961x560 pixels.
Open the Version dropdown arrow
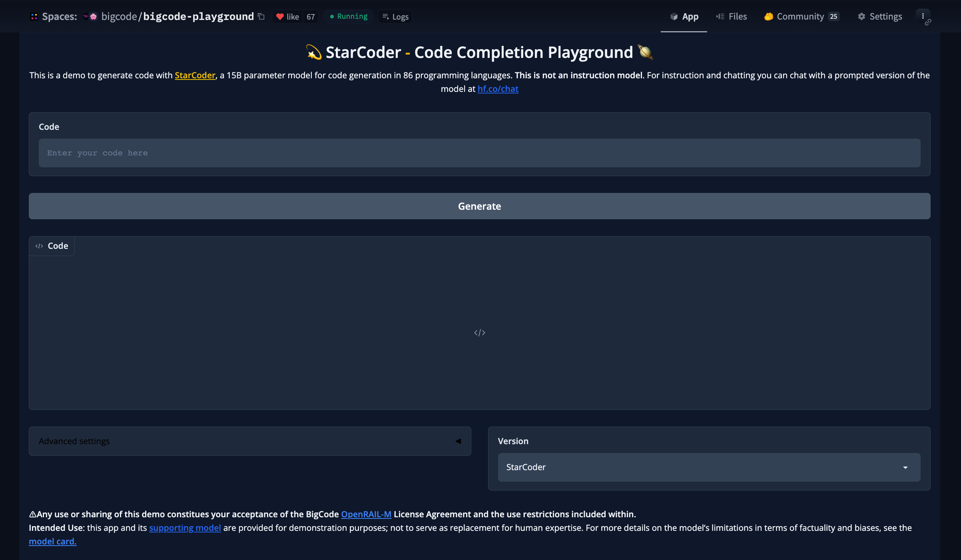pyautogui.click(x=905, y=467)
